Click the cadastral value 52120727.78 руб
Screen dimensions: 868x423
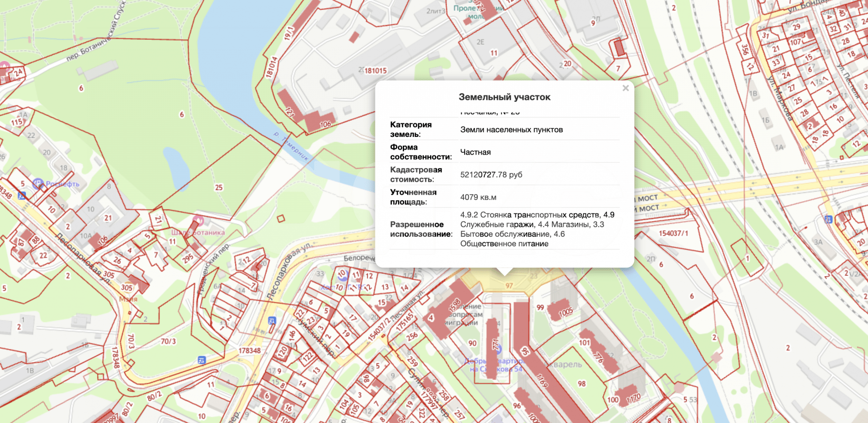click(491, 175)
